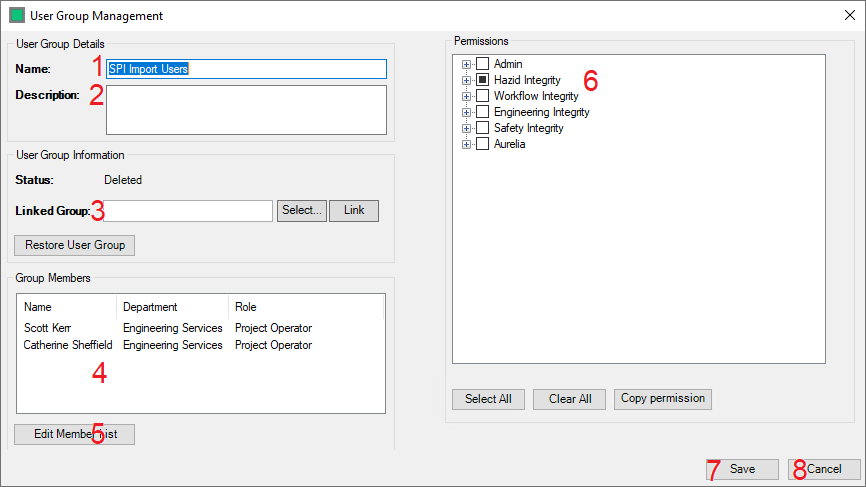Click into the Description text box
The width and height of the screenshot is (866, 487).
245,109
